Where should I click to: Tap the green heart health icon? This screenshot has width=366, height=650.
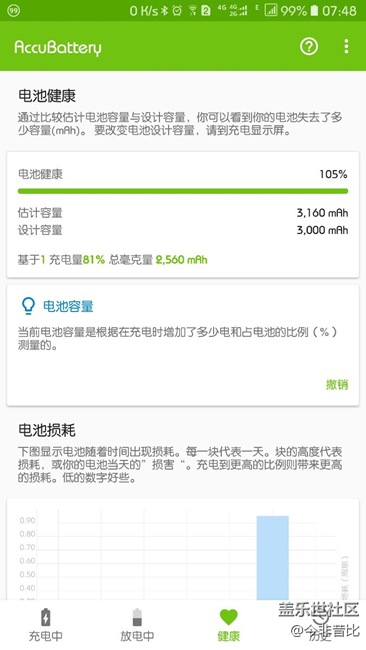click(x=228, y=617)
